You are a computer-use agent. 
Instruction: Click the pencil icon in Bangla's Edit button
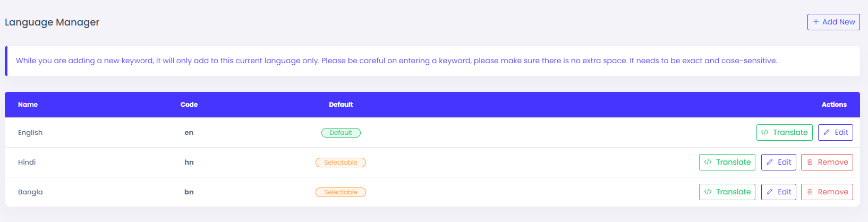click(x=770, y=192)
